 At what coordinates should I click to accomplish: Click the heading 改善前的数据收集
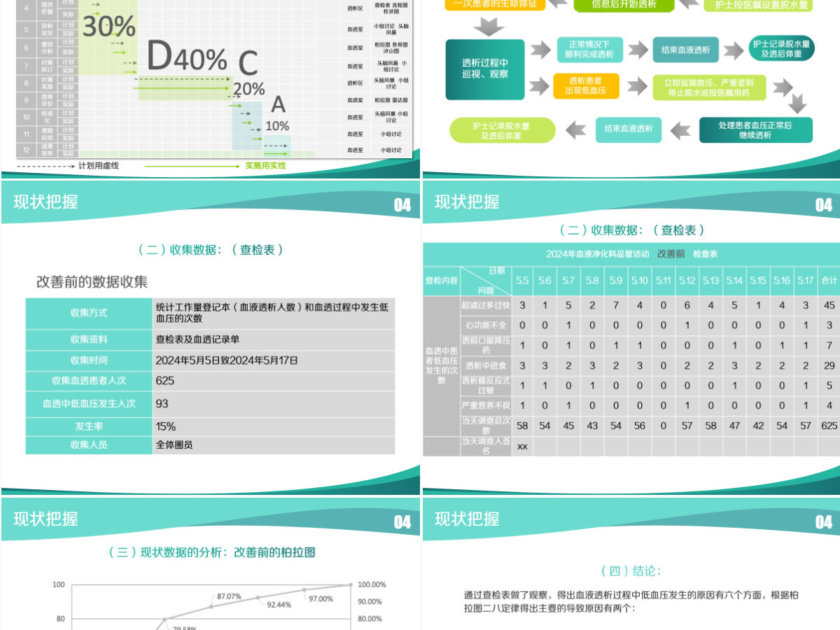click(x=92, y=282)
